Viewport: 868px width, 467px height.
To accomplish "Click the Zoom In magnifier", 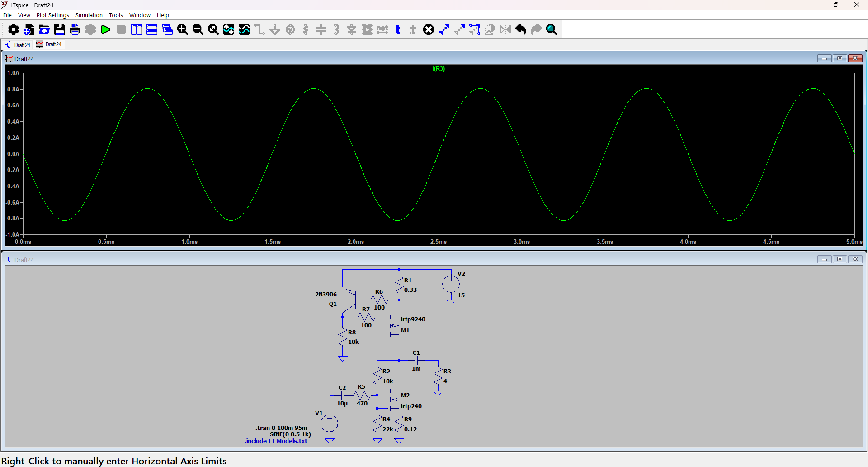I will (183, 29).
